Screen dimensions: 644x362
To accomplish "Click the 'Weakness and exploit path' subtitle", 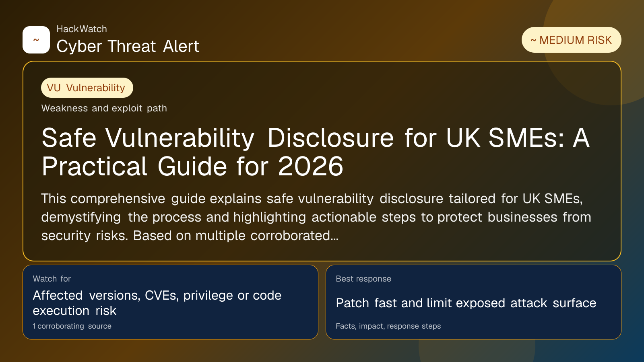I will [x=104, y=108].
